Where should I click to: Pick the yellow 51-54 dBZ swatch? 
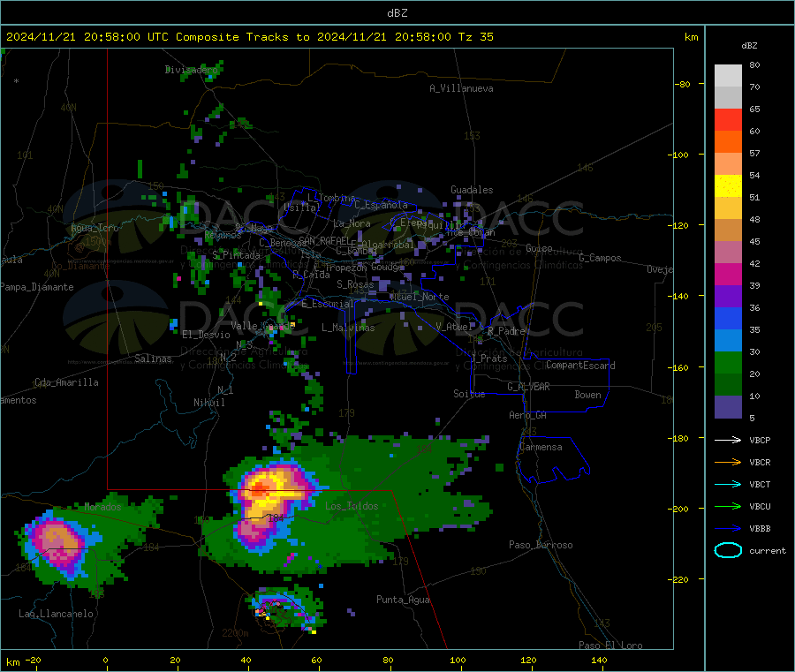click(x=728, y=186)
